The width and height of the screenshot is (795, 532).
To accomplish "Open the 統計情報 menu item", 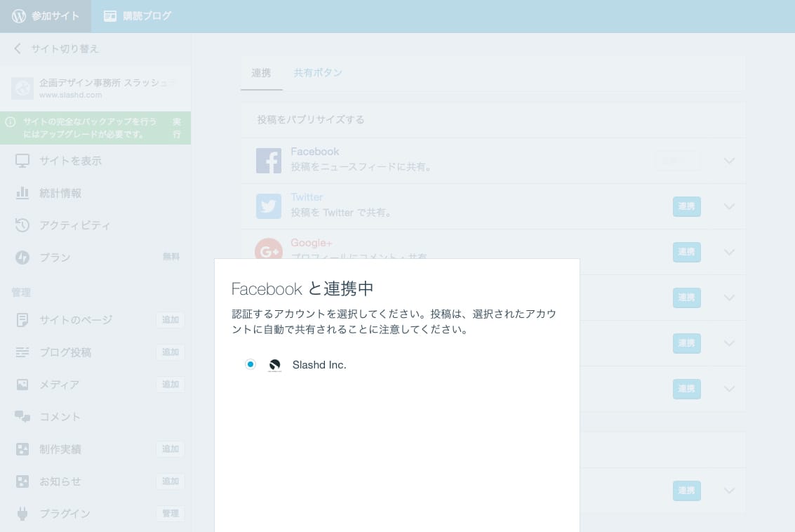I will pos(95,193).
